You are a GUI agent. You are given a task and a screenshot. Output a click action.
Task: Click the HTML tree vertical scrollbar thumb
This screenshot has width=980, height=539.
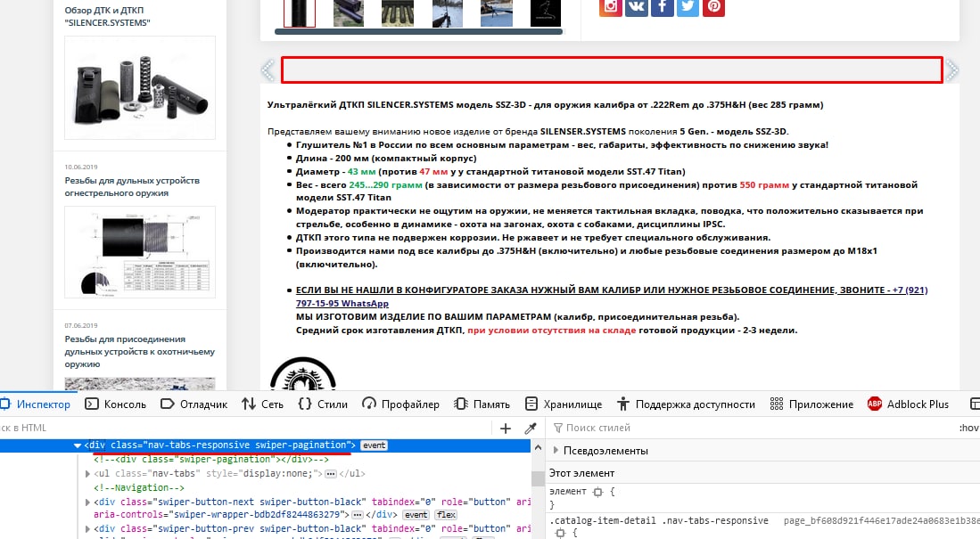coord(538,478)
